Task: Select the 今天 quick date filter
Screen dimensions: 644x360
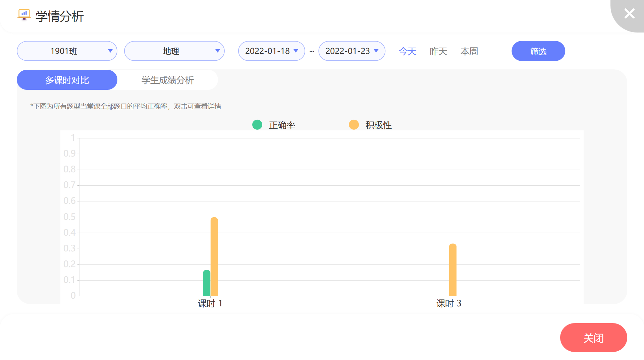Action: [408, 51]
